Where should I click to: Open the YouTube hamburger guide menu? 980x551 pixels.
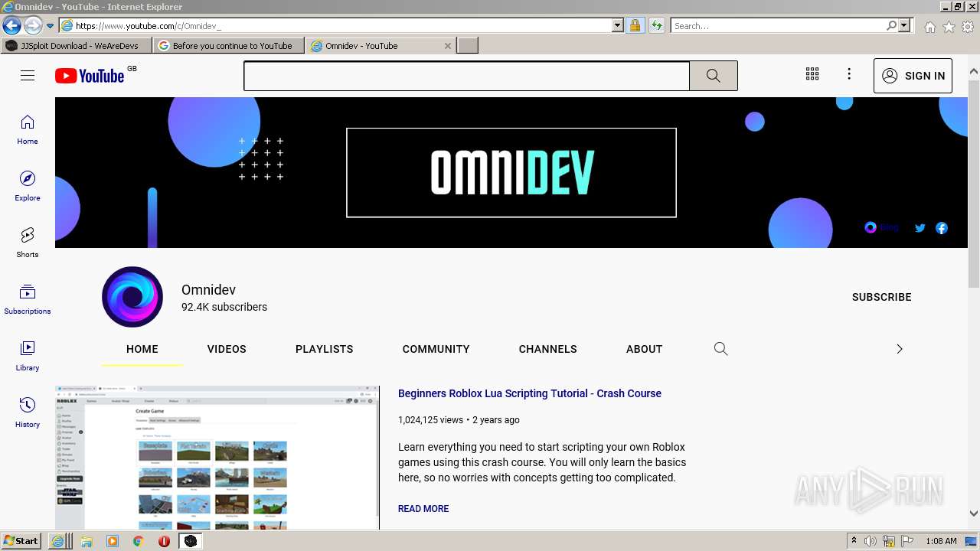coord(28,75)
